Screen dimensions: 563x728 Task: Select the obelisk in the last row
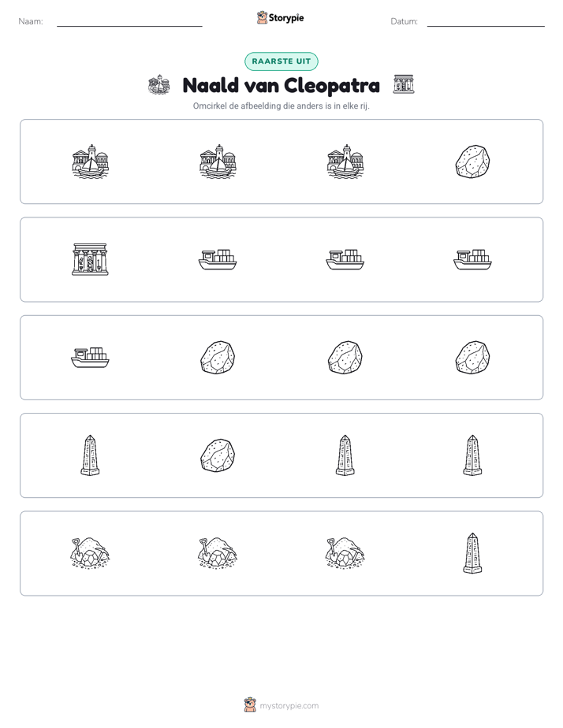[x=472, y=553]
